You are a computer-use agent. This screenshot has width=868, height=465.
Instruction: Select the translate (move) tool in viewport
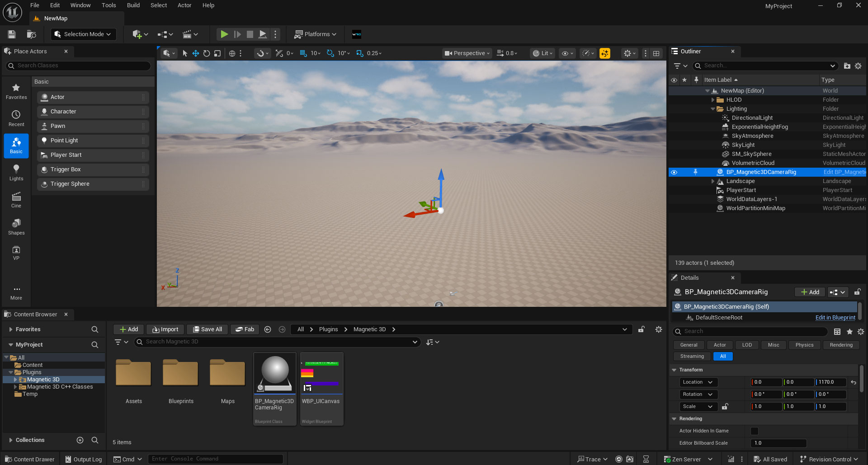196,53
